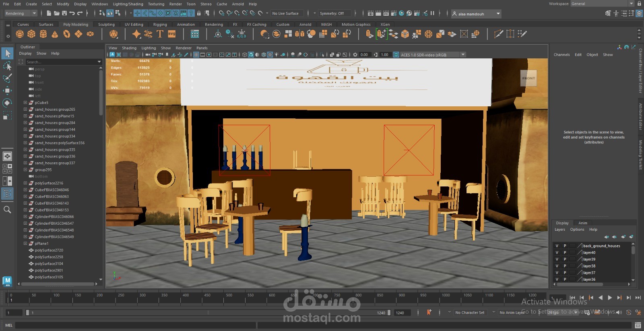
Task: Click the Maya home icon at bottom-left
Action: 7,281
